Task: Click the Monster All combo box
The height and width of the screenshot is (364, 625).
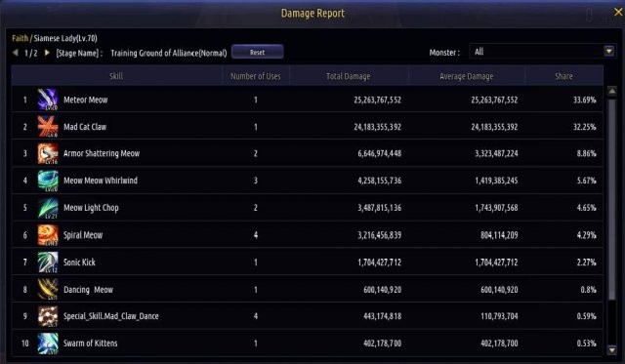Action: coord(541,52)
